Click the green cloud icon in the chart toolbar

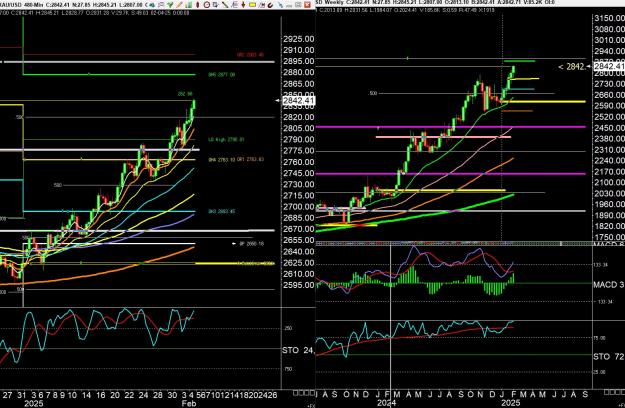pos(152,5)
